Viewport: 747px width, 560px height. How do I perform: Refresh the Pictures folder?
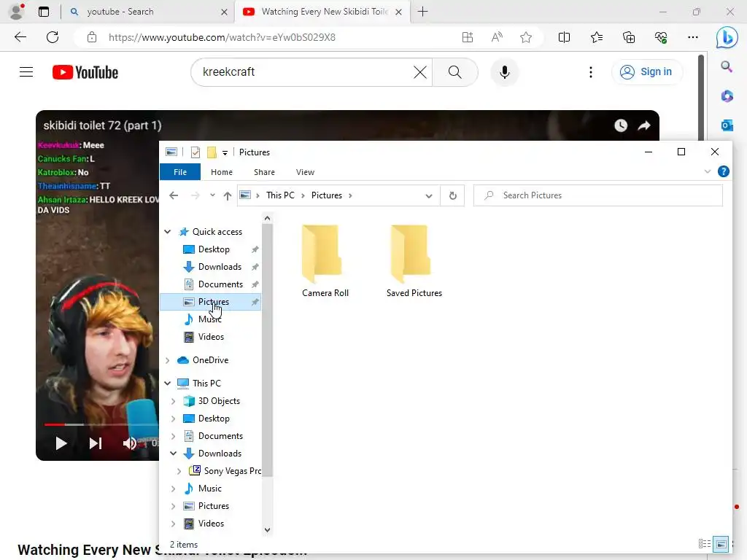pyautogui.click(x=452, y=195)
